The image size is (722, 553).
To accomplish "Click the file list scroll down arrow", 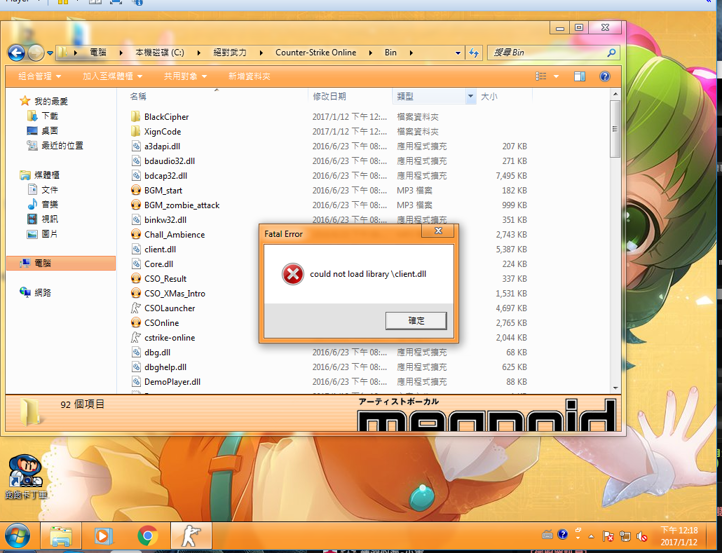I will (x=615, y=388).
